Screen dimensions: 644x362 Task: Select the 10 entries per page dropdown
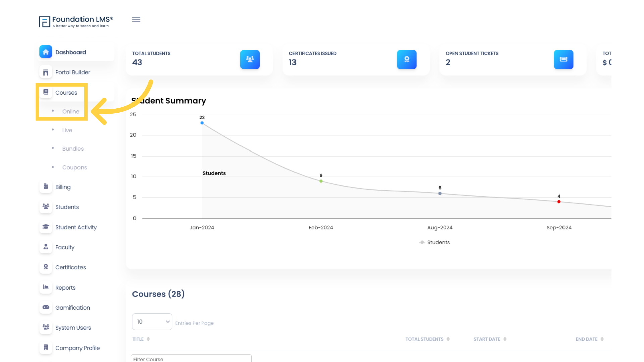pos(152,322)
